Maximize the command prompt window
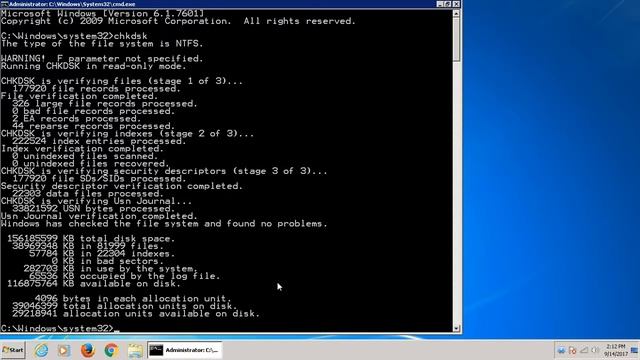Viewport: 640px width, 360px height. tap(448, 4)
